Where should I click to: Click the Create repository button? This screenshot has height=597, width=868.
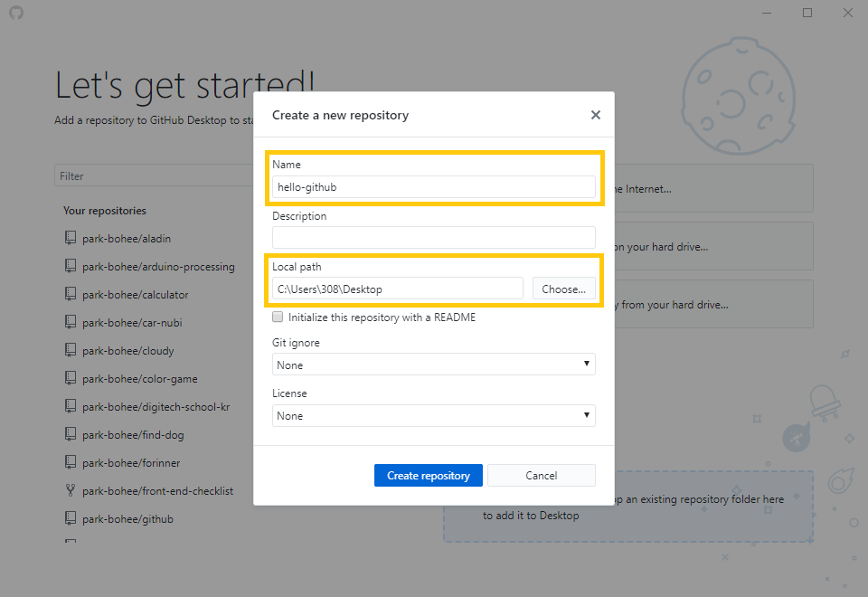coord(428,475)
